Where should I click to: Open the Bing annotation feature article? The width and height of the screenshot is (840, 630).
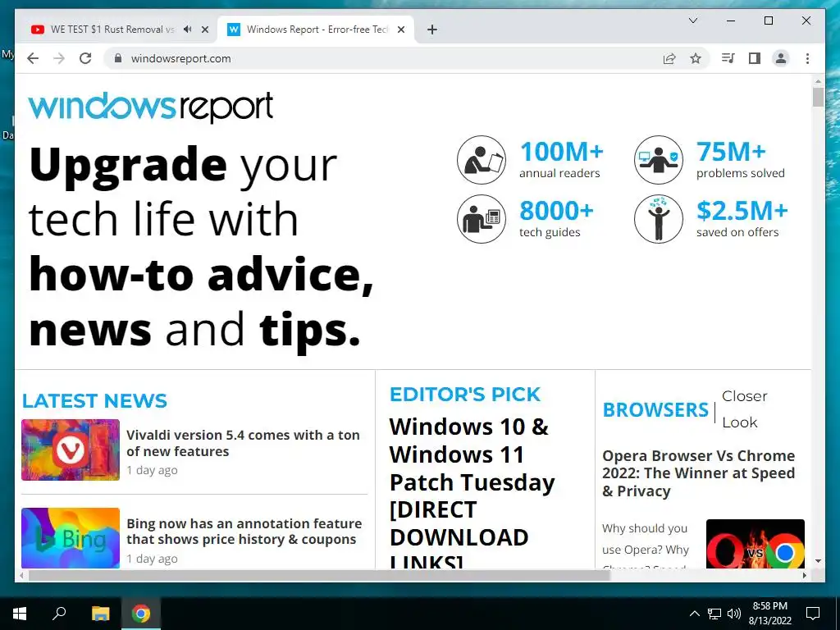[x=244, y=532]
